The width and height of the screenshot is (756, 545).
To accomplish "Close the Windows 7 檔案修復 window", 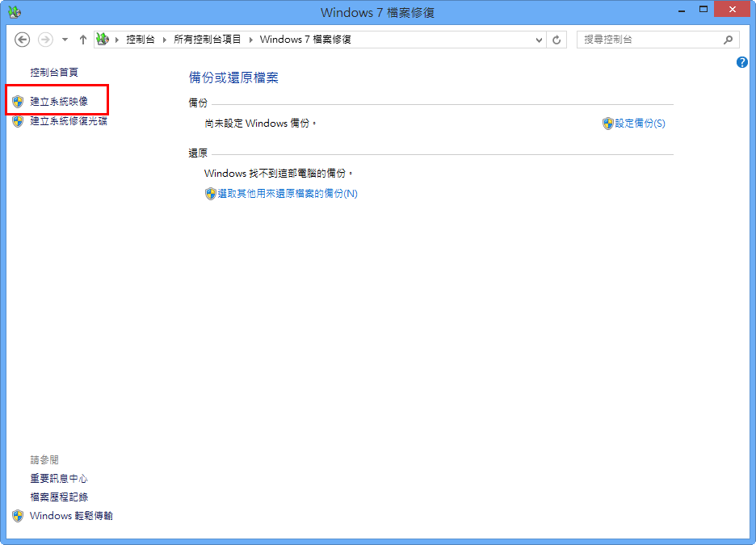I will (732, 9).
